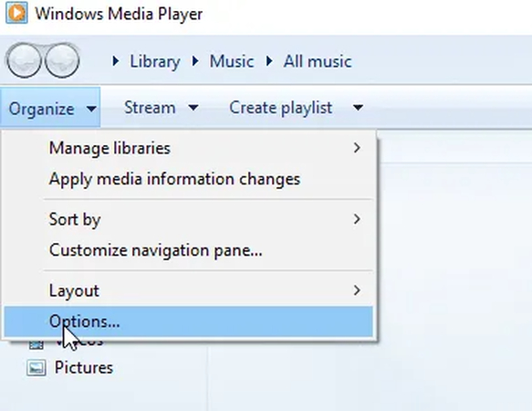Click the Library breadcrumb link
Viewport: 532px width, 411px height.
tap(155, 61)
